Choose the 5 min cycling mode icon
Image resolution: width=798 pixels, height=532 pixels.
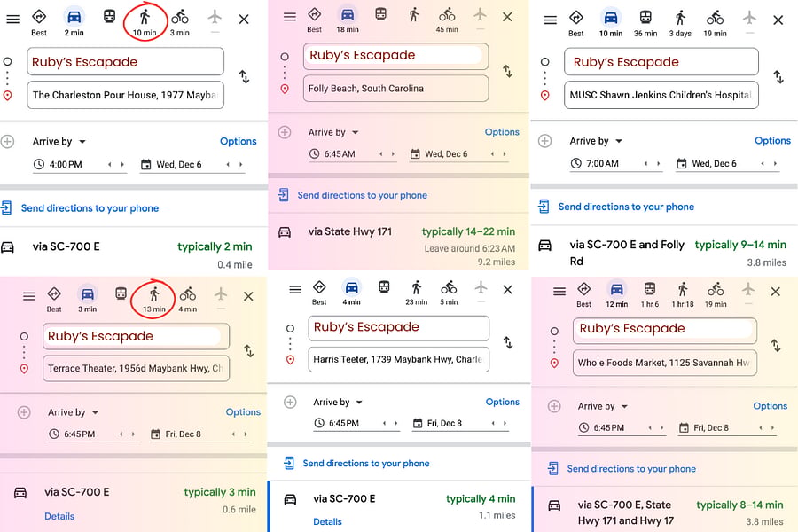(449, 287)
